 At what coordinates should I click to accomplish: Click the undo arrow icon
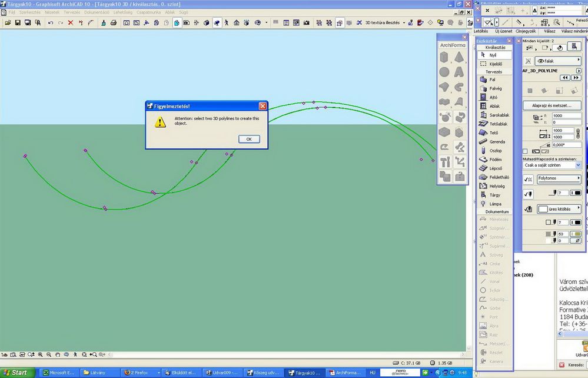click(x=50, y=23)
